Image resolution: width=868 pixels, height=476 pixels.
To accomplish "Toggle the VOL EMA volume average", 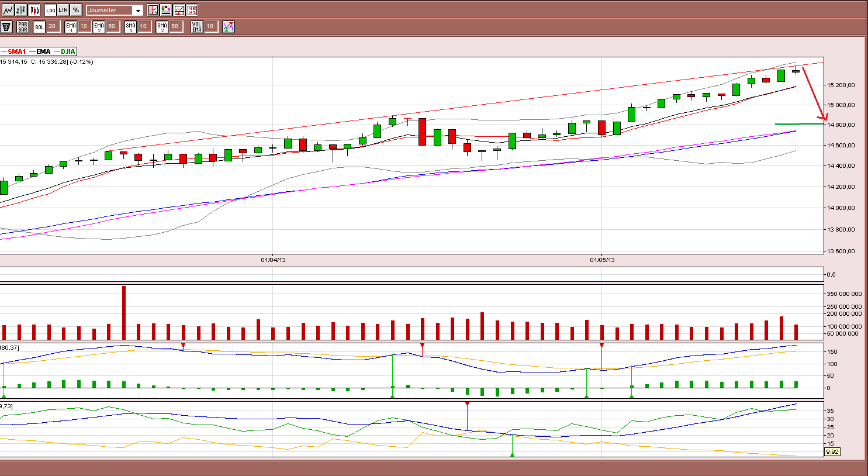I will coord(197,27).
